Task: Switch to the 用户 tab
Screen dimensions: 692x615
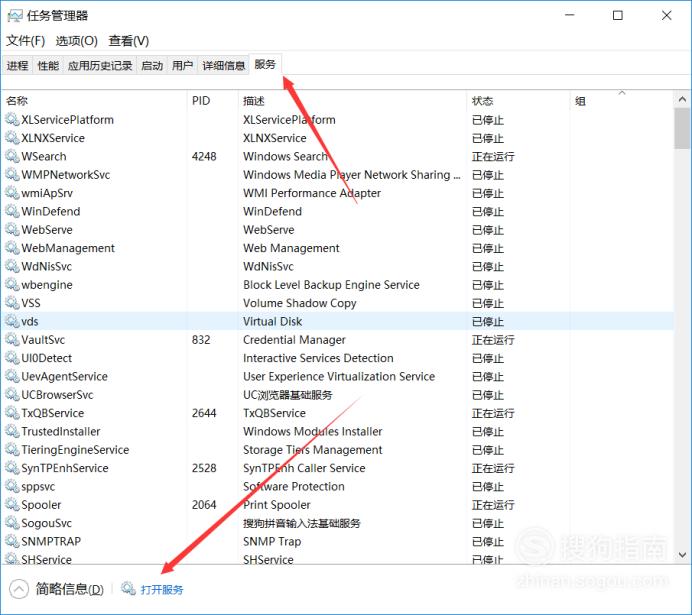Action: pyautogui.click(x=183, y=66)
